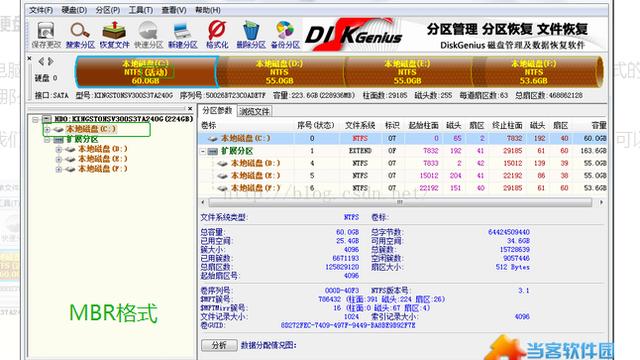Click C: drive icon in table row

[213, 139]
